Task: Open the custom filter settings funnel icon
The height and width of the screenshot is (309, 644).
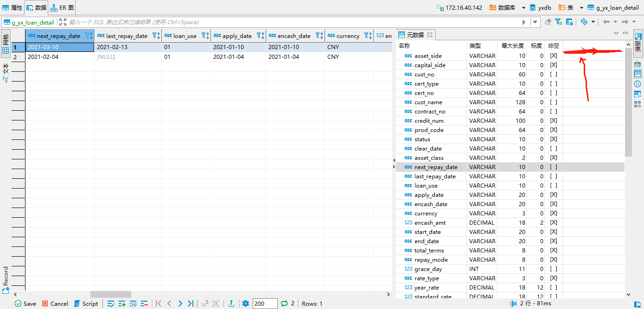Action: pos(559,22)
